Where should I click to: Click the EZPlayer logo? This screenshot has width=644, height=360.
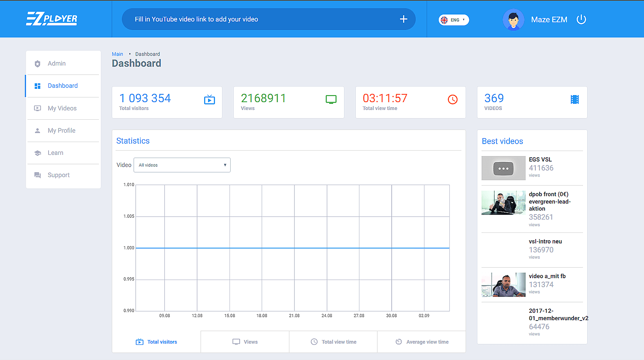coord(52,19)
